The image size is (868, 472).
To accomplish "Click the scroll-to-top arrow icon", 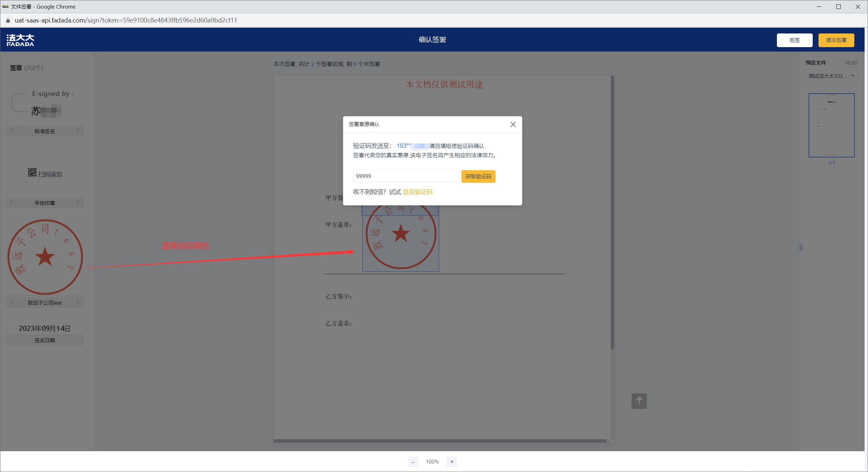I will pyautogui.click(x=639, y=401).
